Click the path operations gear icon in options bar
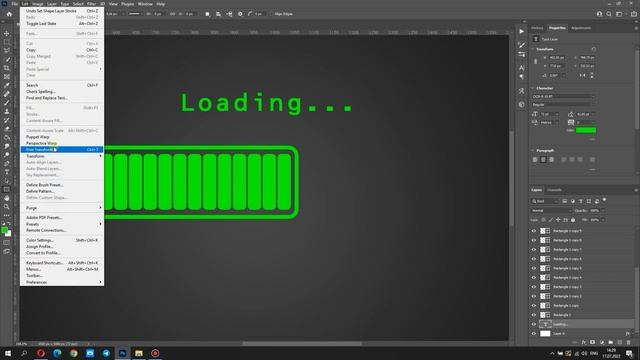640x360 pixels. coord(240,14)
